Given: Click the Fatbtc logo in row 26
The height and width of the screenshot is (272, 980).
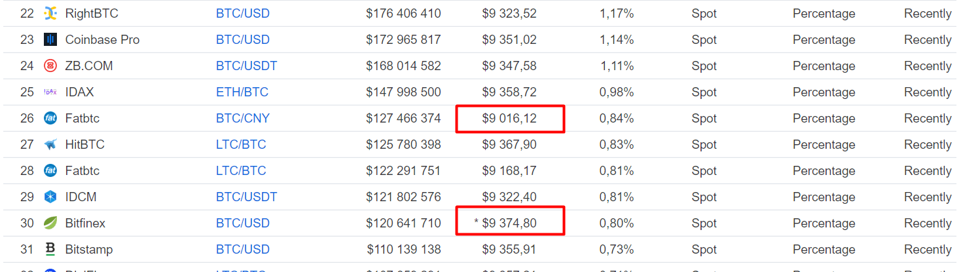Looking at the screenshot, I should tap(50, 119).
